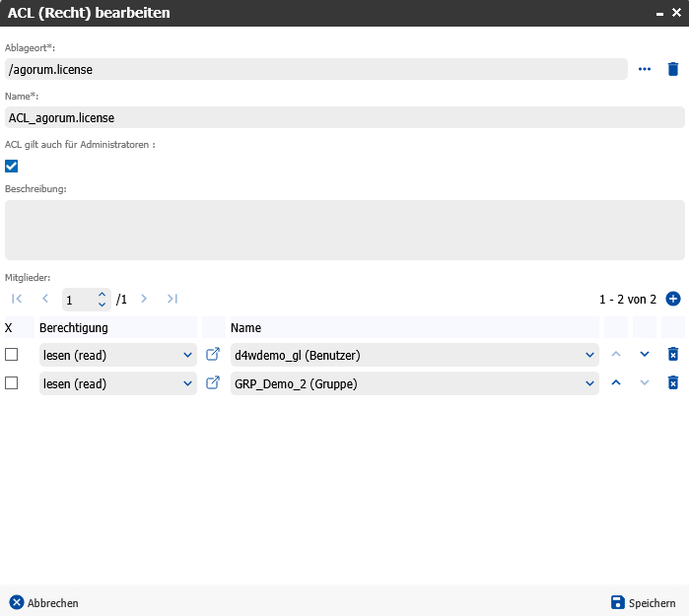Image resolution: width=689 pixels, height=616 pixels.
Task: Select checkbox for GRP_Demo_2 row
Action: tap(12, 383)
